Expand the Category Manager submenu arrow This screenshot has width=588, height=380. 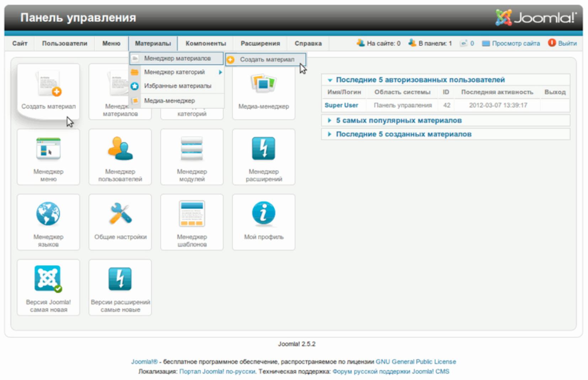[x=220, y=72]
